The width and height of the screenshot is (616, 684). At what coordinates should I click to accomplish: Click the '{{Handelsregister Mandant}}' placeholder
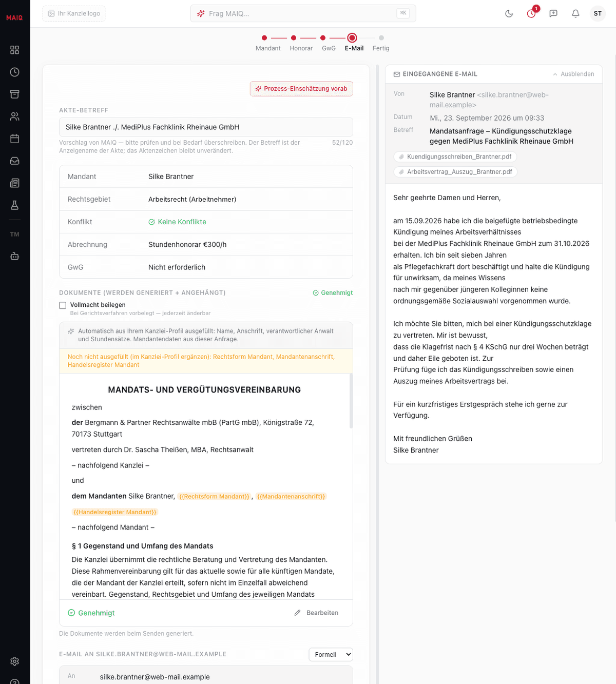(115, 512)
